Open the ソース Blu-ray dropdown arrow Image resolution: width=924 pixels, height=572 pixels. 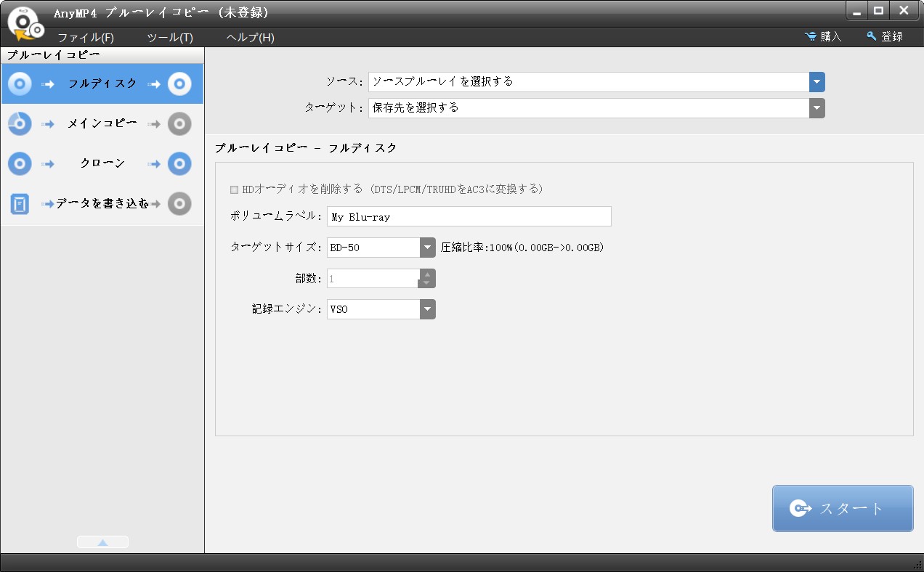[x=817, y=82]
